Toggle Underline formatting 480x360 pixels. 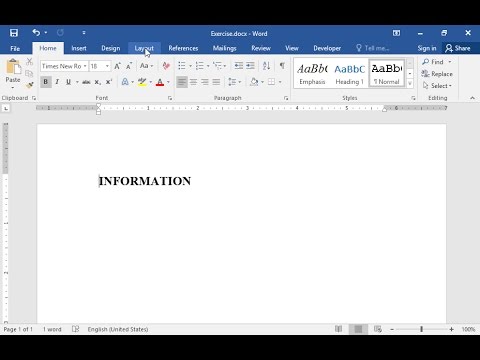click(68, 82)
